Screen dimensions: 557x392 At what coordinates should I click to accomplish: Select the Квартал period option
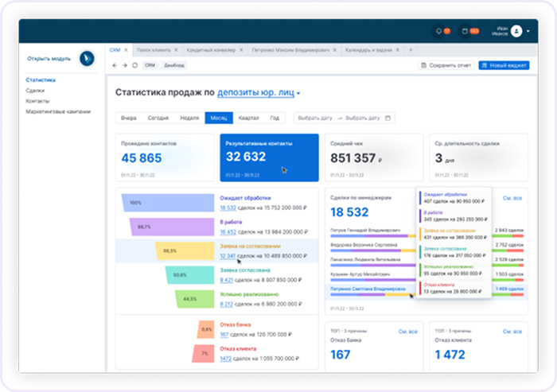[x=248, y=118]
